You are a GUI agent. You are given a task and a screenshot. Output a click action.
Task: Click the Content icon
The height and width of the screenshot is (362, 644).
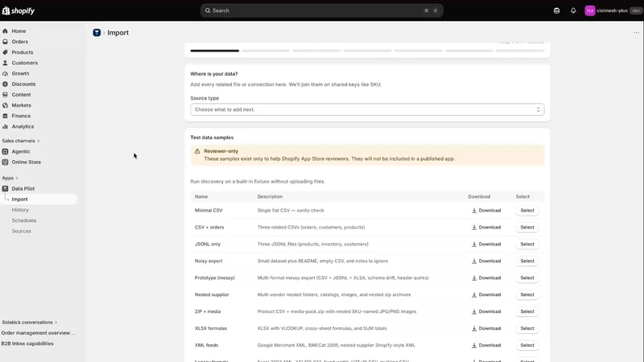5,94
